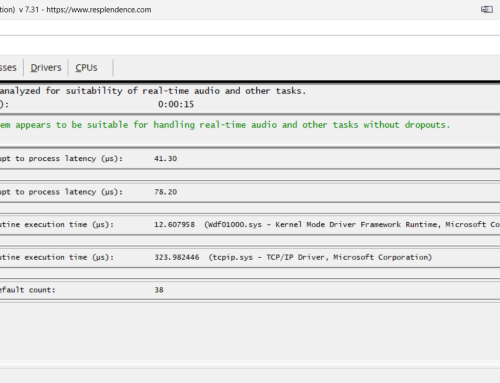
Task: Select the execution time value 323.982446
Action: (177, 257)
